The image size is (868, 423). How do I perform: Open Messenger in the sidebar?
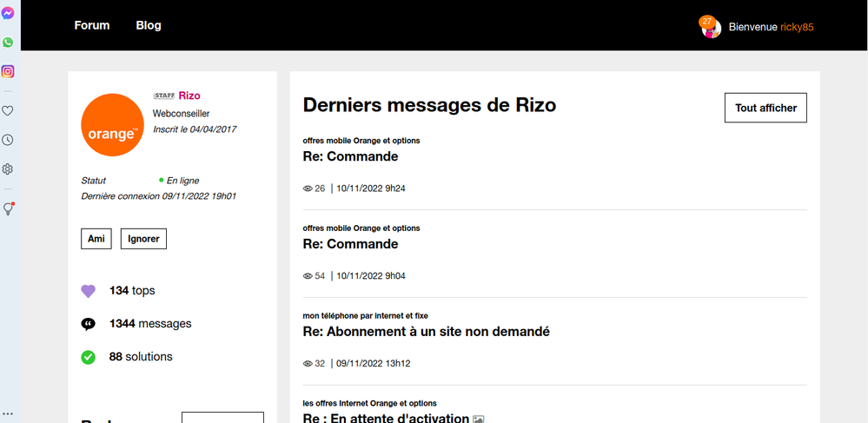click(x=8, y=13)
